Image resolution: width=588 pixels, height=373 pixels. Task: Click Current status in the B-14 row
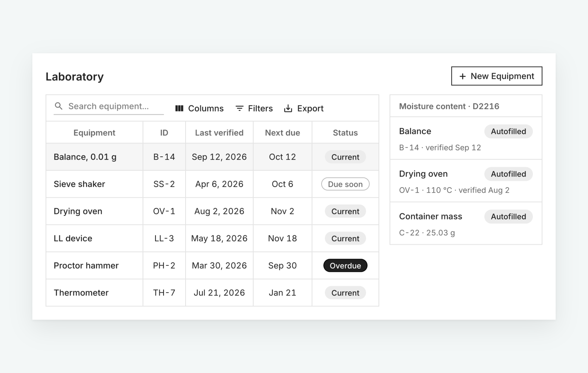click(x=345, y=157)
